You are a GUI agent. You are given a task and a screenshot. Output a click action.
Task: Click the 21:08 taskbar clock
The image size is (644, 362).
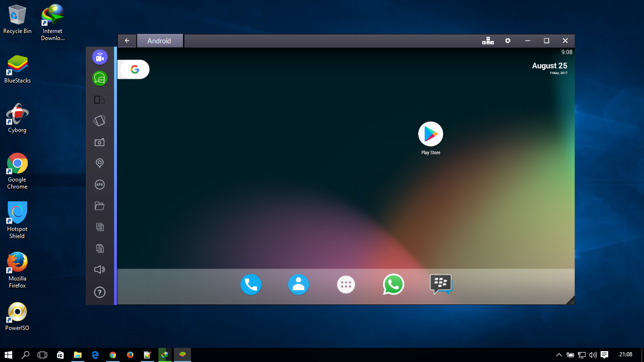(x=626, y=354)
